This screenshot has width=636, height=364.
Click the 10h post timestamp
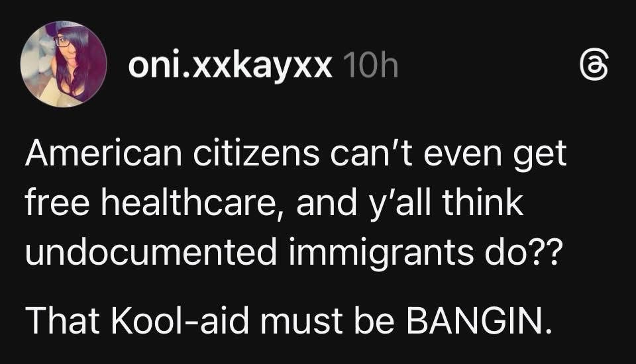point(370,66)
